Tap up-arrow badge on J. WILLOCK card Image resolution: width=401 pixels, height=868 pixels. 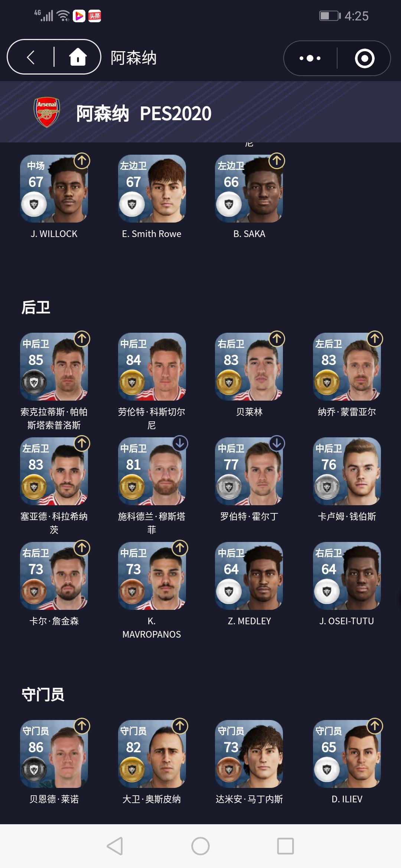(82, 161)
